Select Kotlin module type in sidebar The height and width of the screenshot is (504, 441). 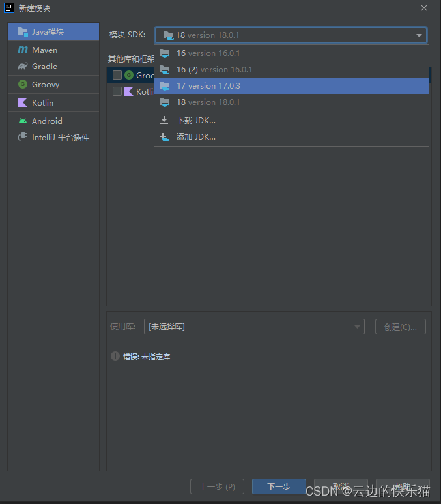(x=53, y=103)
